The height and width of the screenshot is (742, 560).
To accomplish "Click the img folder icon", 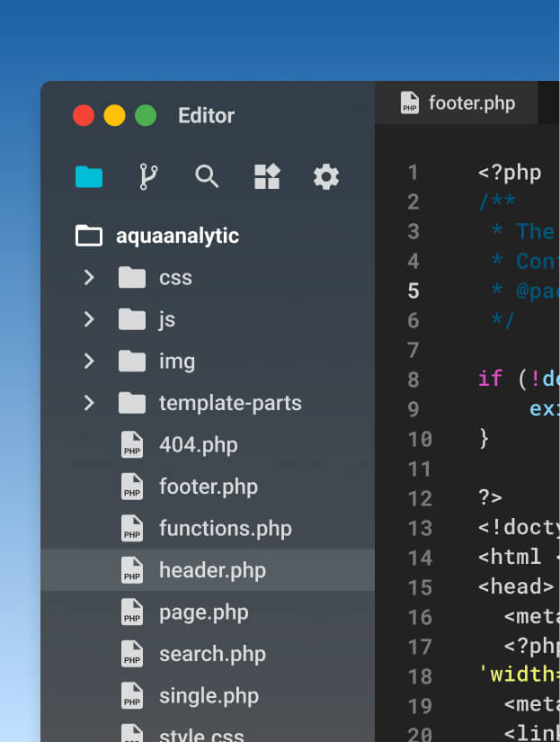I will pos(132,361).
